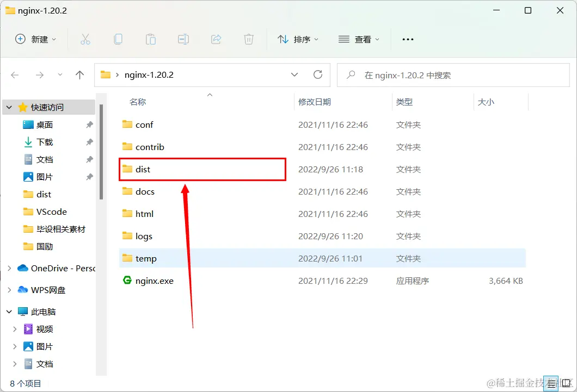The height and width of the screenshot is (392, 577).
Task: Click the Delete trash can icon
Action: click(249, 39)
